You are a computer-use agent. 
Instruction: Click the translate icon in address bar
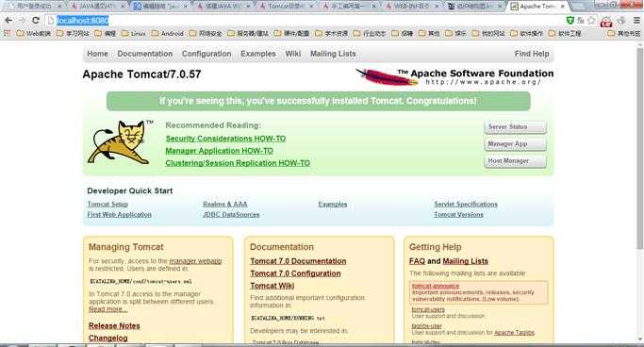[x=581, y=20]
